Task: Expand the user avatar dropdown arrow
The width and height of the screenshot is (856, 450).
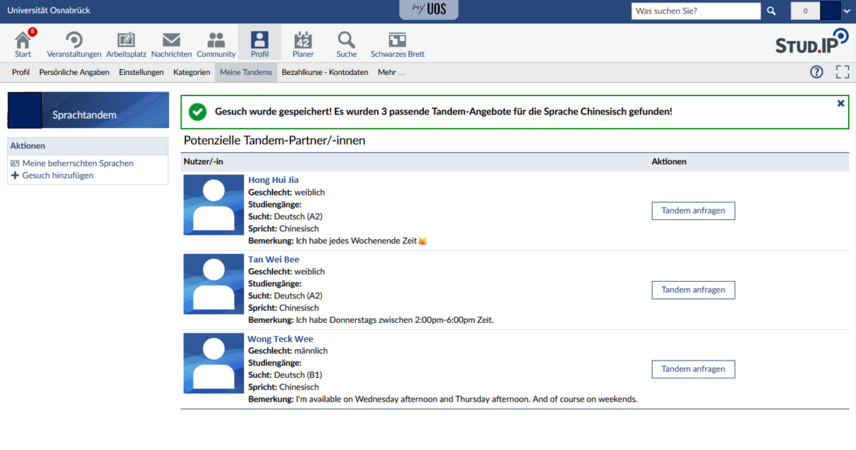Action: (848, 11)
